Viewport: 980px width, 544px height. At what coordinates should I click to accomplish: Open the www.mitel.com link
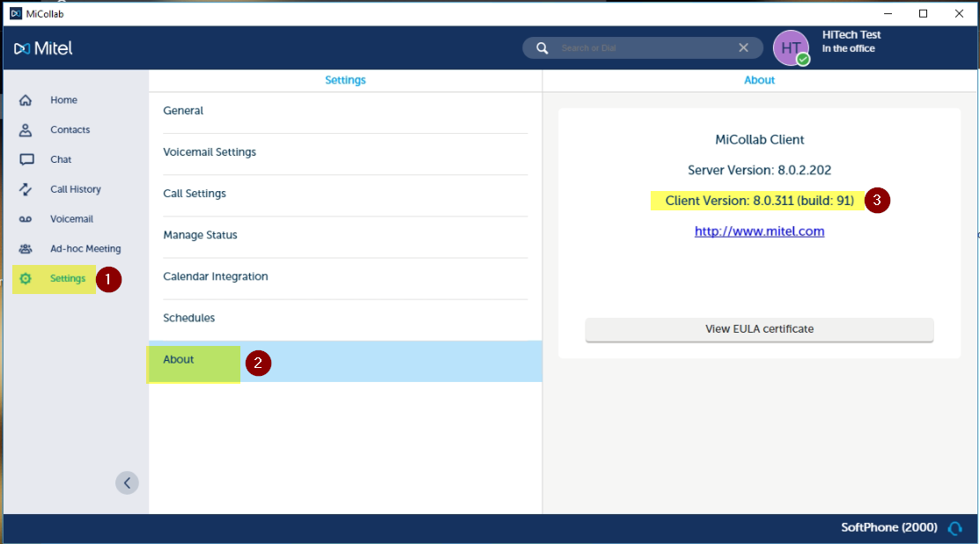point(759,232)
